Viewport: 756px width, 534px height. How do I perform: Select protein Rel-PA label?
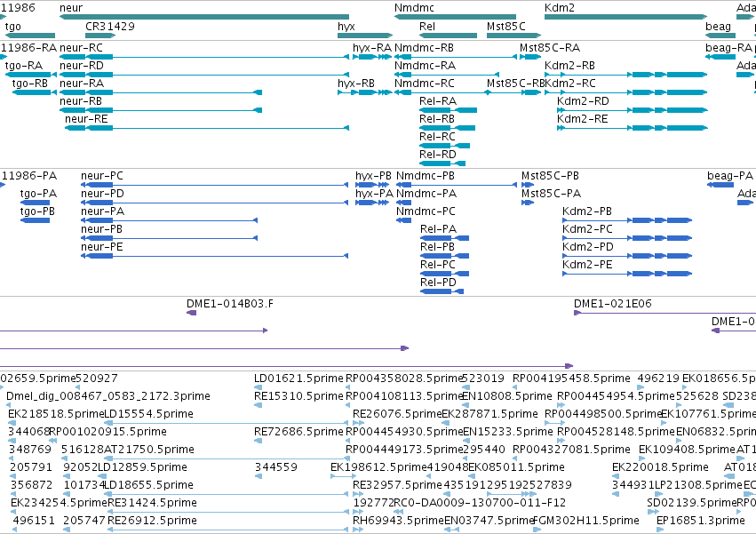(438, 229)
